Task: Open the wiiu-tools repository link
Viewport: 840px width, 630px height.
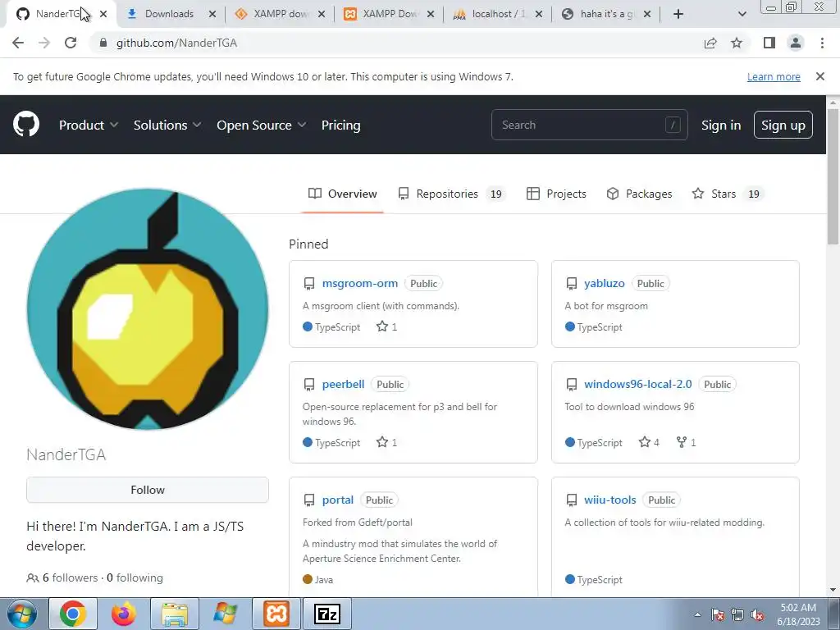Action: (x=610, y=500)
